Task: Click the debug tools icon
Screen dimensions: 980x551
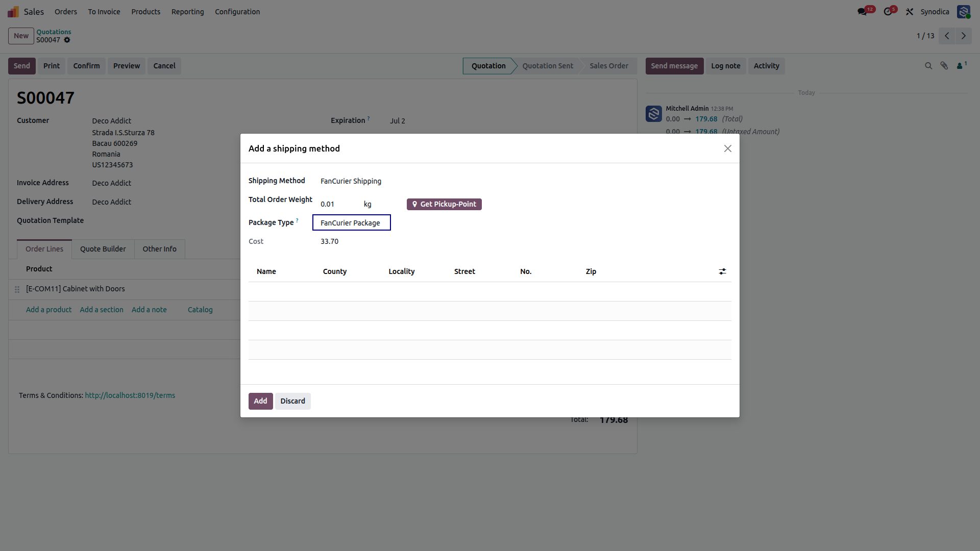Action: [910, 11]
